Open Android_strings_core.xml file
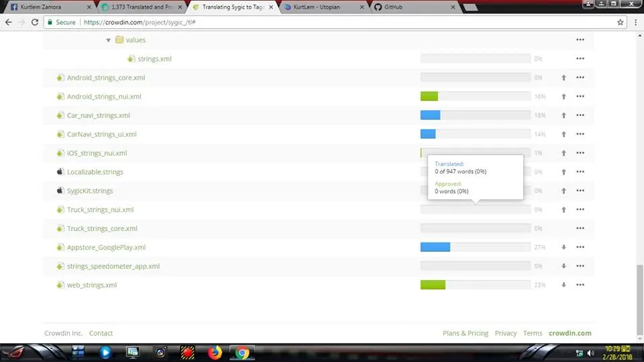Image resolution: width=644 pixels, height=362 pixels. pyautogui.click(x=106, y=78)
